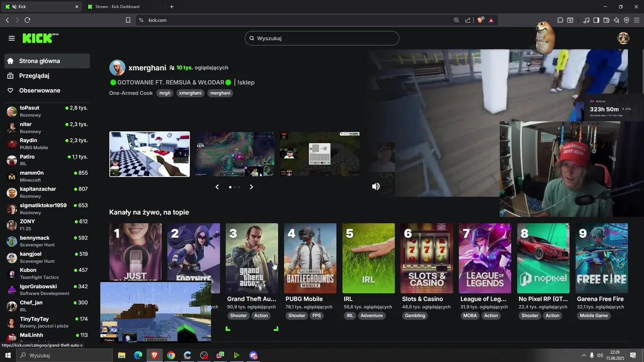
Task: Open mammOn Minecraft channel in sidebar
Action: (x=47, y=176)
